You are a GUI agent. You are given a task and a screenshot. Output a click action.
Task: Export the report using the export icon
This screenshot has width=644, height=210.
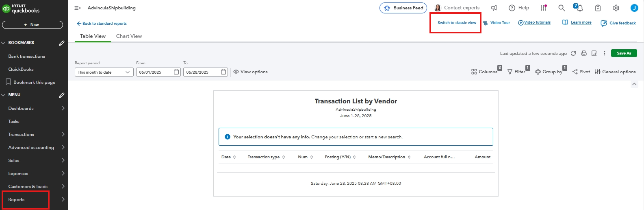pos(594,53)
